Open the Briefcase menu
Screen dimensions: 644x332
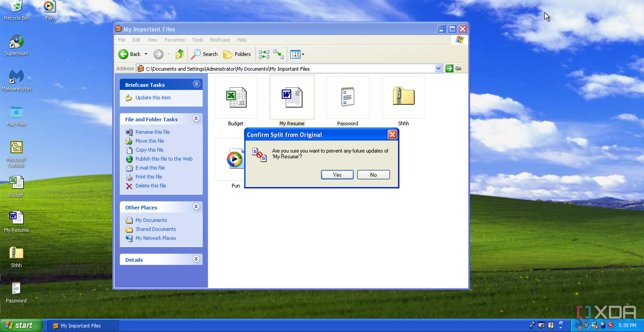coord(220,40)
